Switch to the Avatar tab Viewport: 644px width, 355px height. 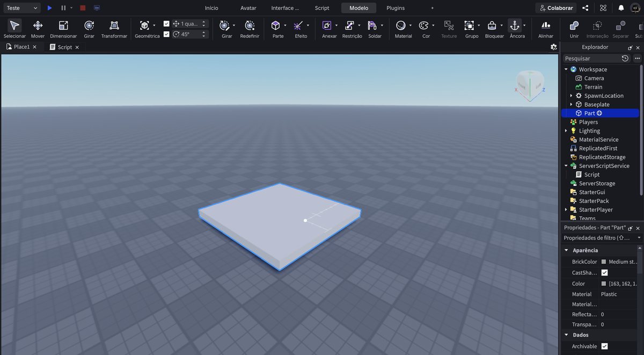[248, 8]
